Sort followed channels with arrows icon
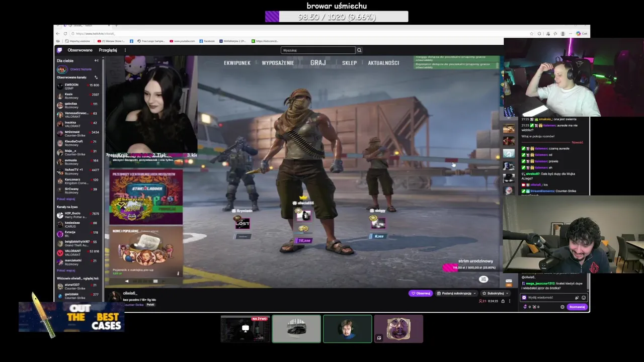Viewport: 644px width, 362px height. [x=96, y=77]
